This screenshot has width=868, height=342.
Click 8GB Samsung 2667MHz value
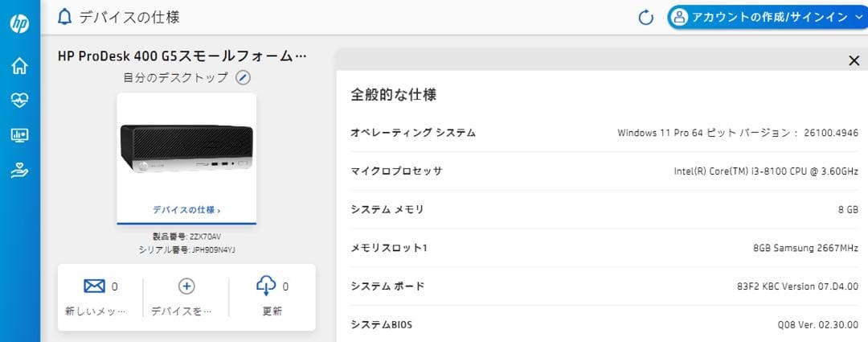805,248
